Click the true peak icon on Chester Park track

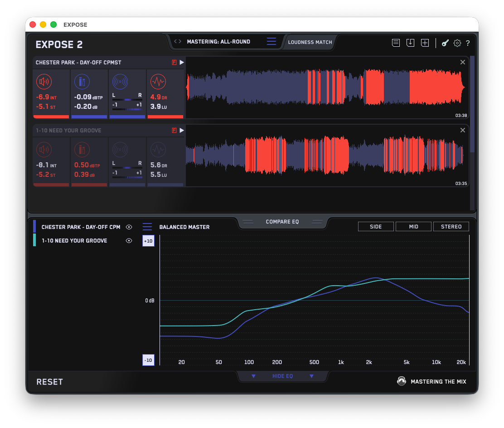pyautogui.click(x=82, y=82)
